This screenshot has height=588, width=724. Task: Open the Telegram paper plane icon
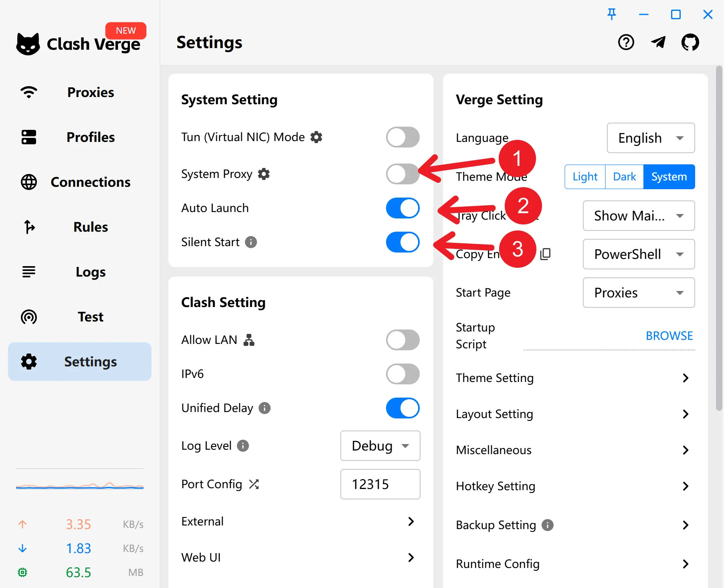click(x=658, y=42)
